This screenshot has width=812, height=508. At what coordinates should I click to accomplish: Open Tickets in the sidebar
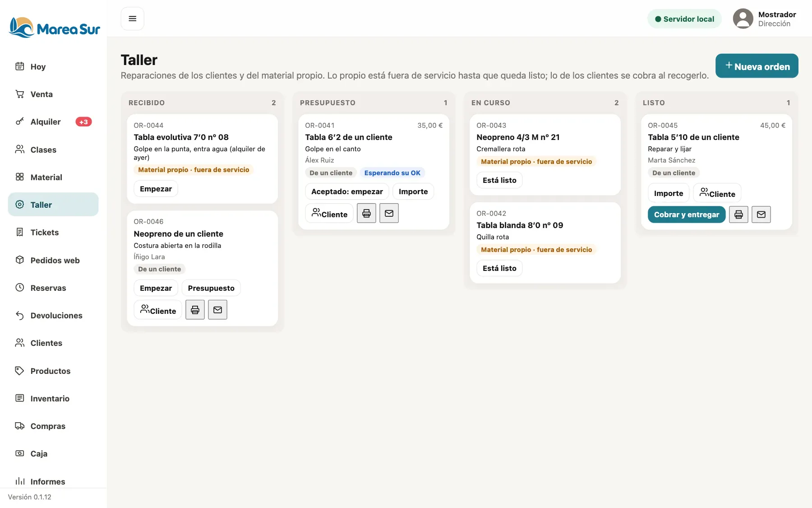point(53,233)
